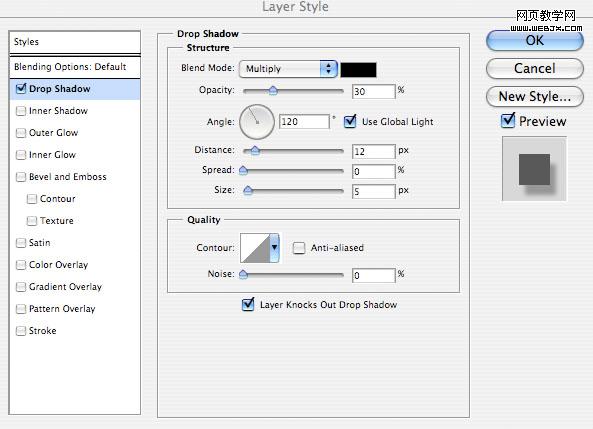
Task: Click the Opacity value field
Action: [x=373, y=91]
